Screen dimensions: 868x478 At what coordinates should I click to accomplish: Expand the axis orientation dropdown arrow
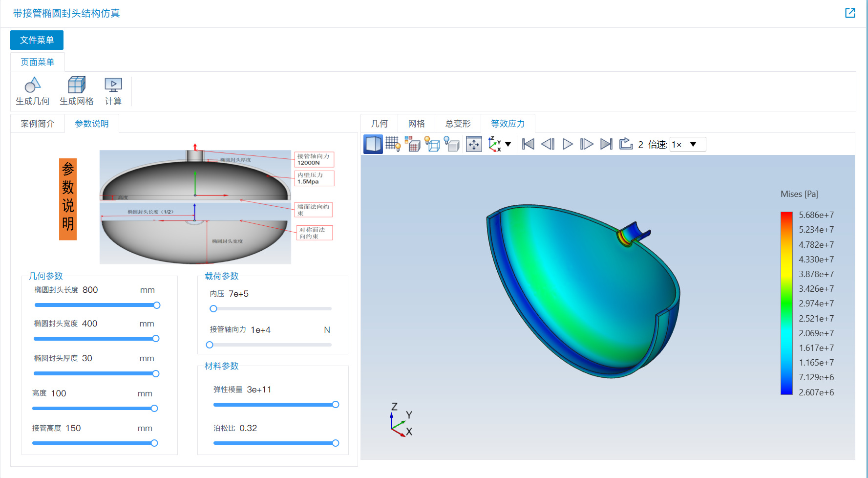(508, 144)
